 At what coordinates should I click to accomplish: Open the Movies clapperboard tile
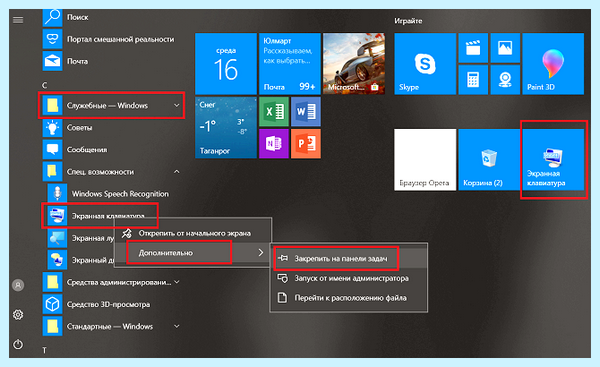tap(473, 48)
